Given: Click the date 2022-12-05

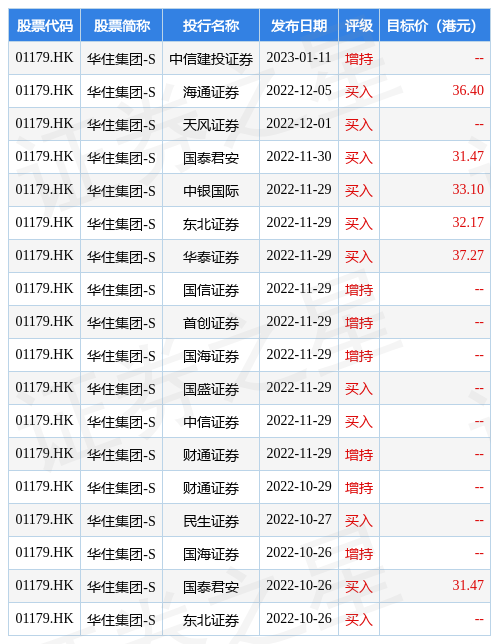Looking at the screenshot, I should (299, 90).
